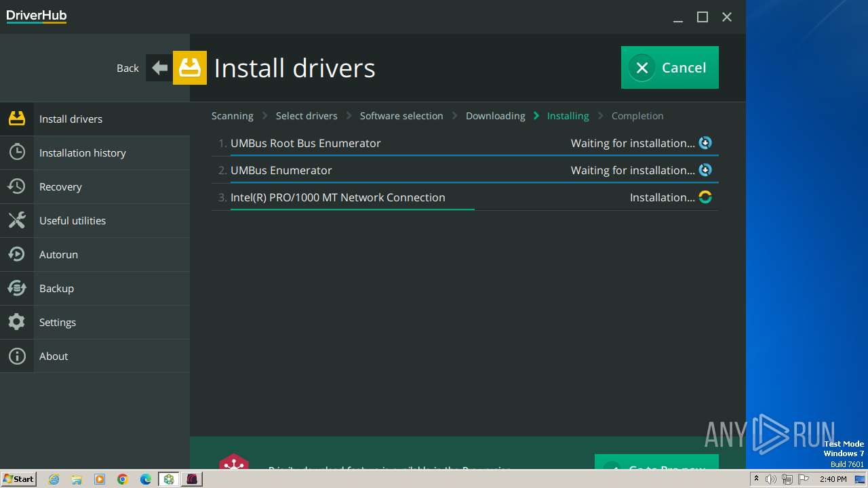Viewport: 868px width, 488px height.
Task: Open Installation history section
Action: [x=95, y=152]
